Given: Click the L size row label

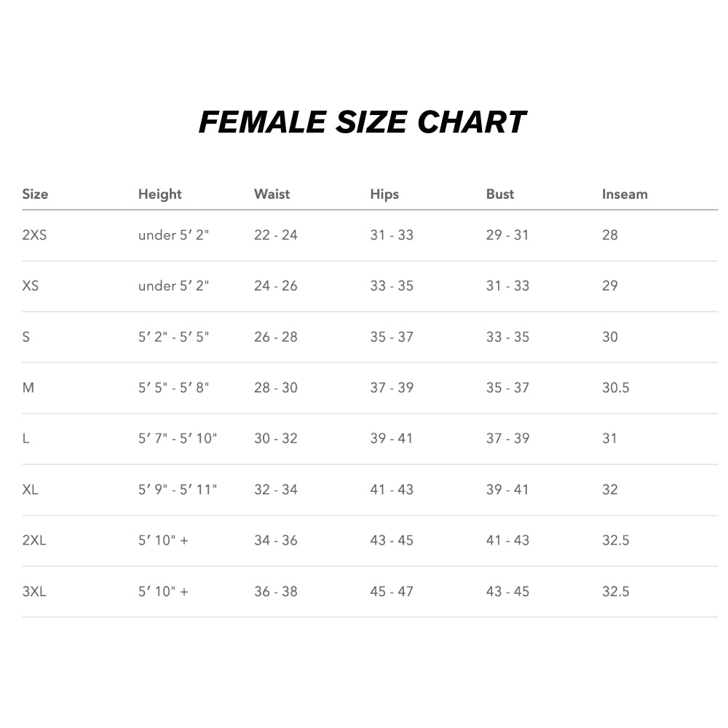Looking at the screenshot, I should click(25, 439).
